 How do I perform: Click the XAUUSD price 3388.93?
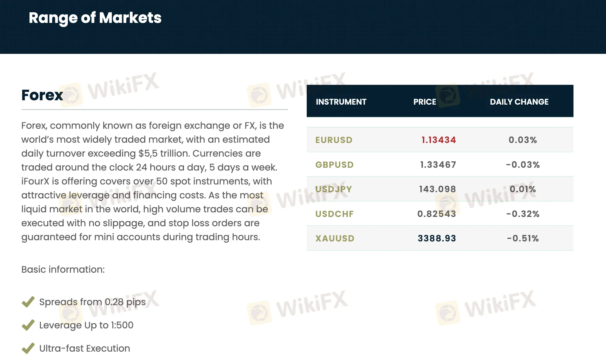[x=437, y=238]
